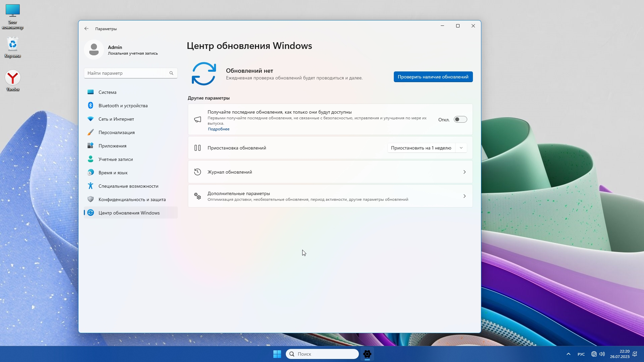Open the Подробнее link
Screen dimensions: 644x362
pyautogui.click(x=218, y=129)
